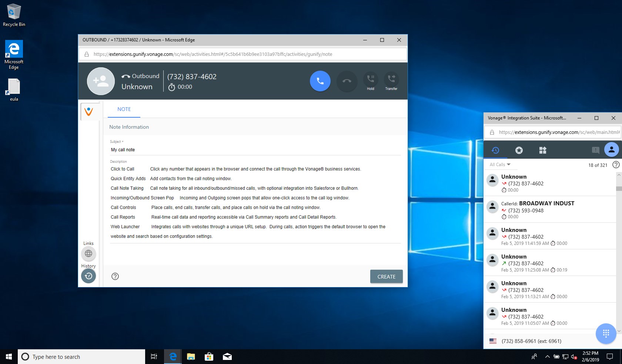
Task: Open the blue dialpad button
Action: 606,334
